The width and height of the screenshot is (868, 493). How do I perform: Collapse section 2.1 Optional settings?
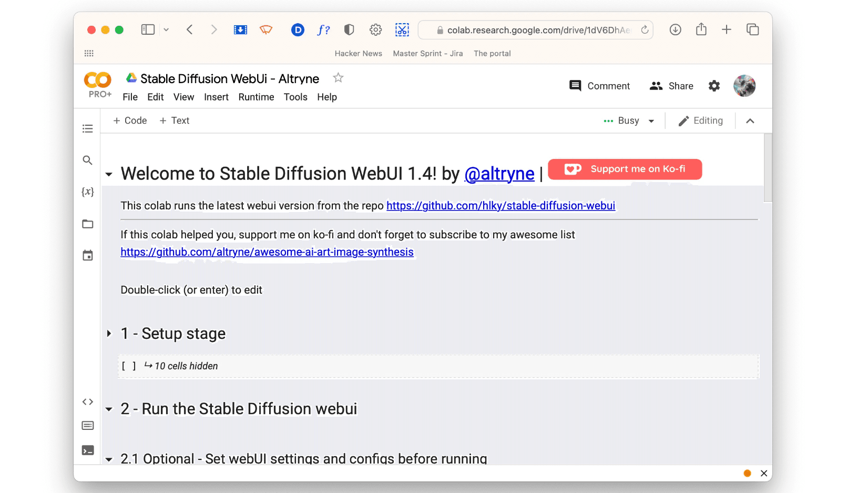point(109,459)
